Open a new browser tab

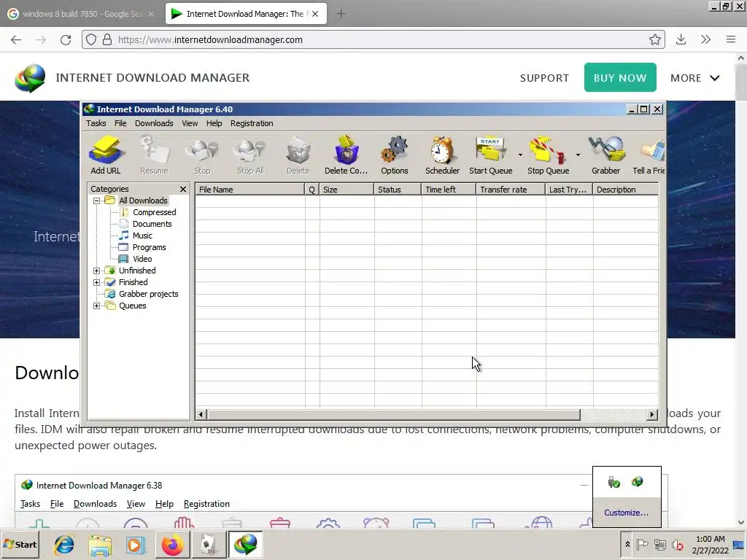point(341,14)
